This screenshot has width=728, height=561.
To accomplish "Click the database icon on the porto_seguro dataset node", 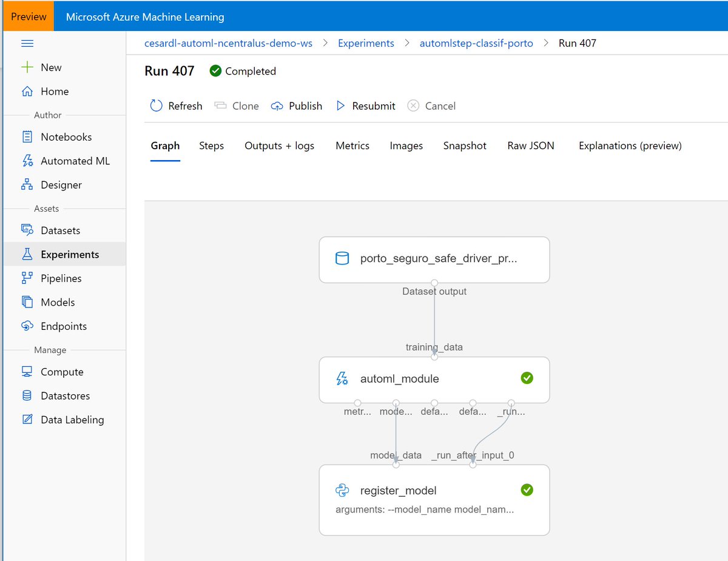I will point(342,258).
